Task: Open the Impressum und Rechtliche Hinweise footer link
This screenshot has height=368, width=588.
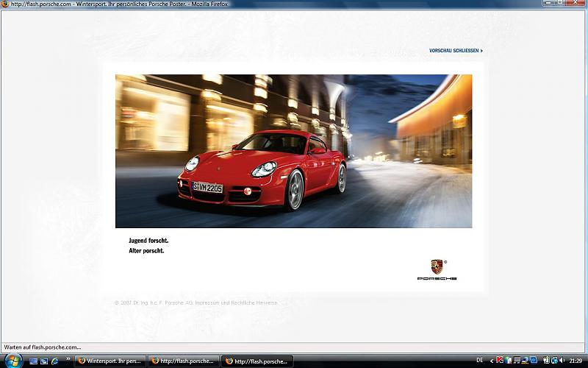Action: pos(236,302)
